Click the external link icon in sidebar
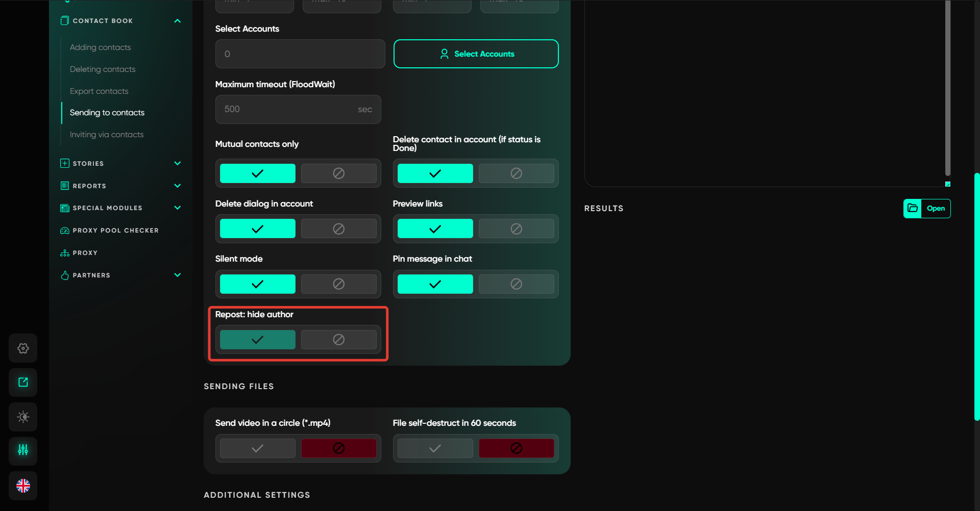980x511 pixels. point(23,382)
